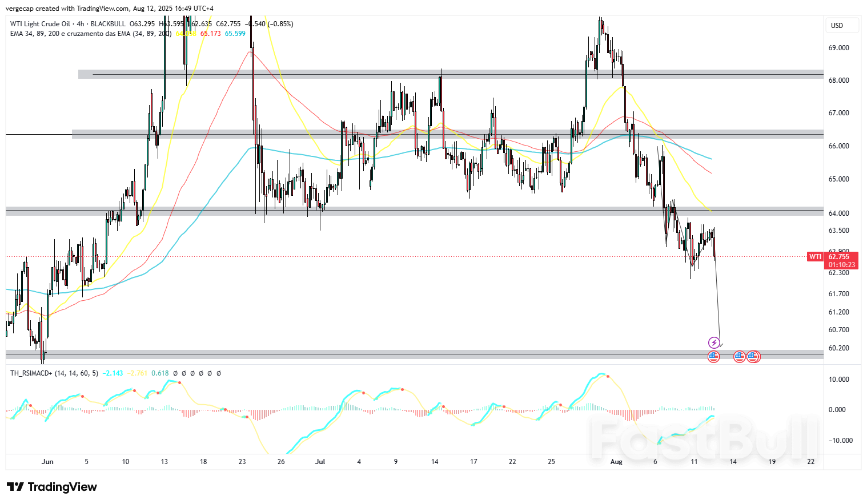The width and height of the screenshot is (867, 504).
Task: Click the RSIMACD value −2.143
Action: (x=113, y=373)
